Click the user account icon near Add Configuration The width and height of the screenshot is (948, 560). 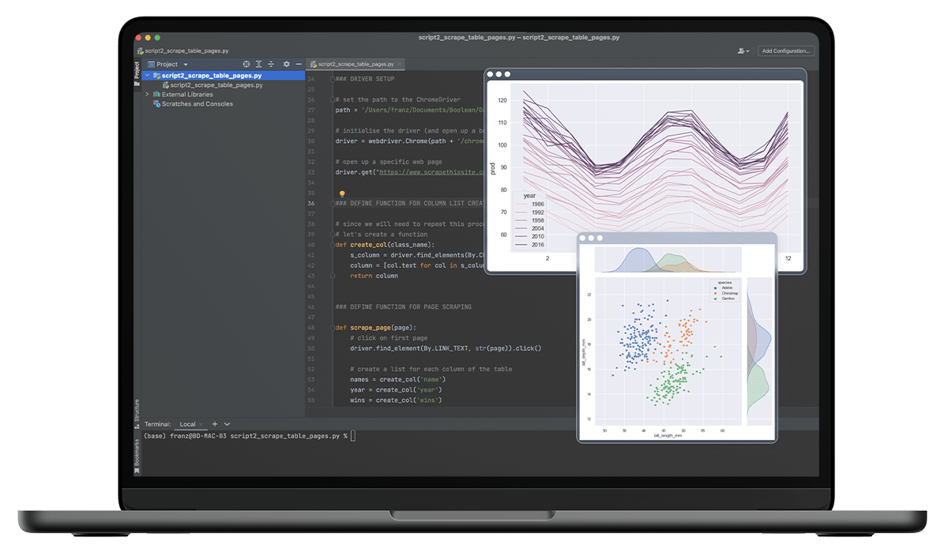740,50
